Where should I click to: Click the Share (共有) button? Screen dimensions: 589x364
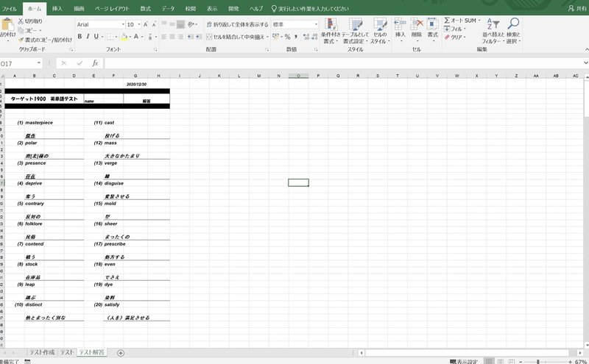[577, 9]
